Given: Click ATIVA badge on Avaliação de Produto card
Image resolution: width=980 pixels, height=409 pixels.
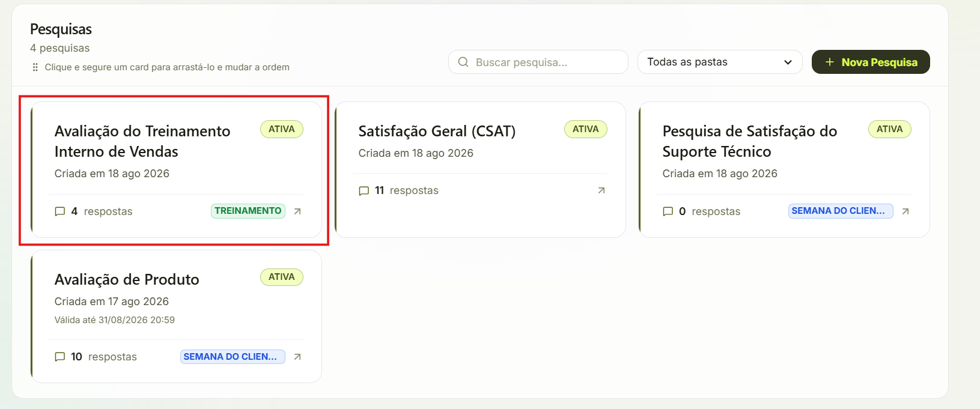Looking at the screenshot, I should pyautogui.click(x=282, y=277).
